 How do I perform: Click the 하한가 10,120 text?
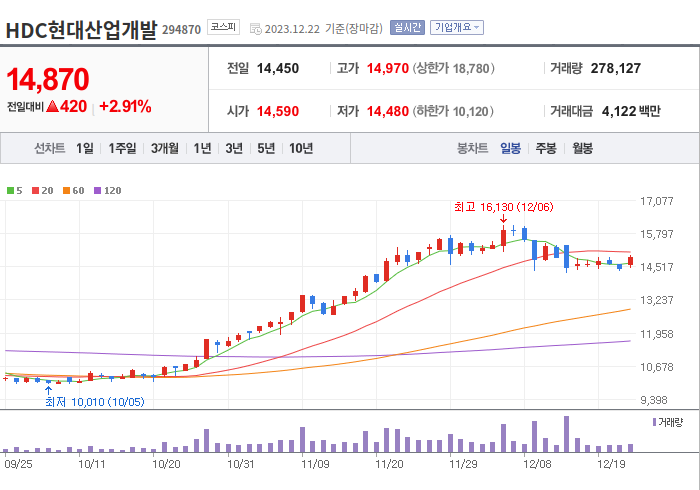(453, 111)
